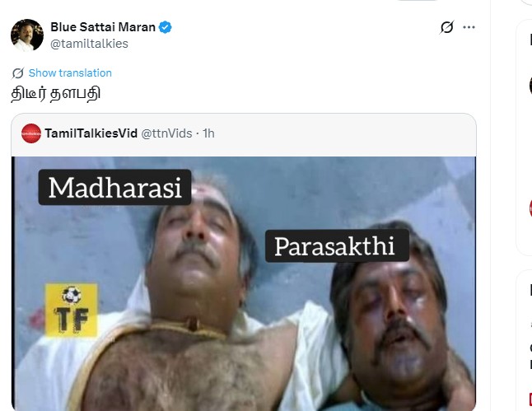Open the quoted post meme image
The height and width of the screenshot is (411, 532).
pos(244,283)
